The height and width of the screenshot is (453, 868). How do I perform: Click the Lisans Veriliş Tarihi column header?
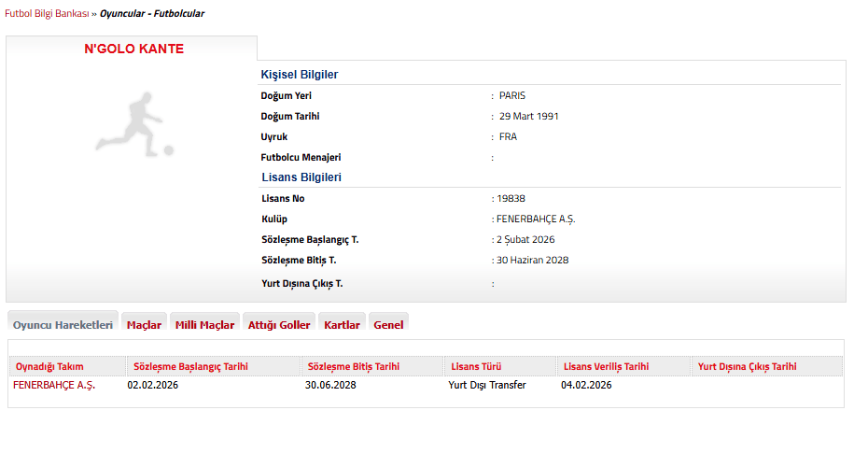pyautogui.click(x=605, y=366)
